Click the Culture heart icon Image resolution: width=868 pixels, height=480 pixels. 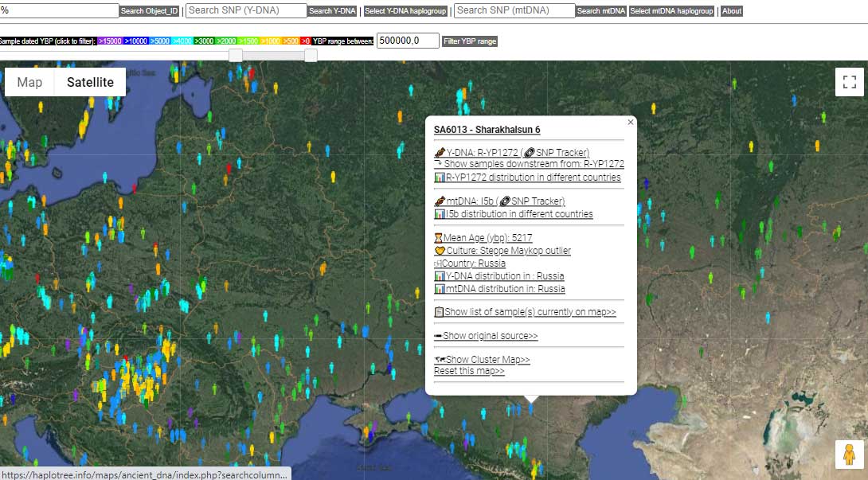440,250
